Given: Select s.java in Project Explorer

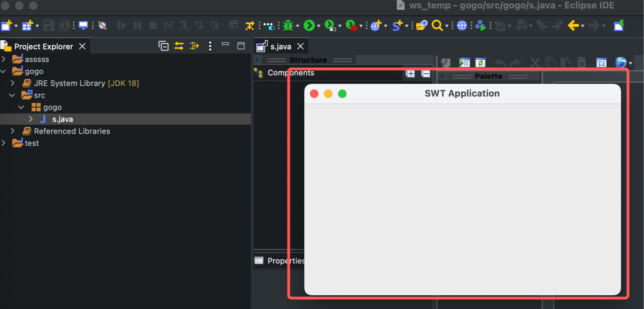Looking at the screenshot, I should click(x=62, y=119).
